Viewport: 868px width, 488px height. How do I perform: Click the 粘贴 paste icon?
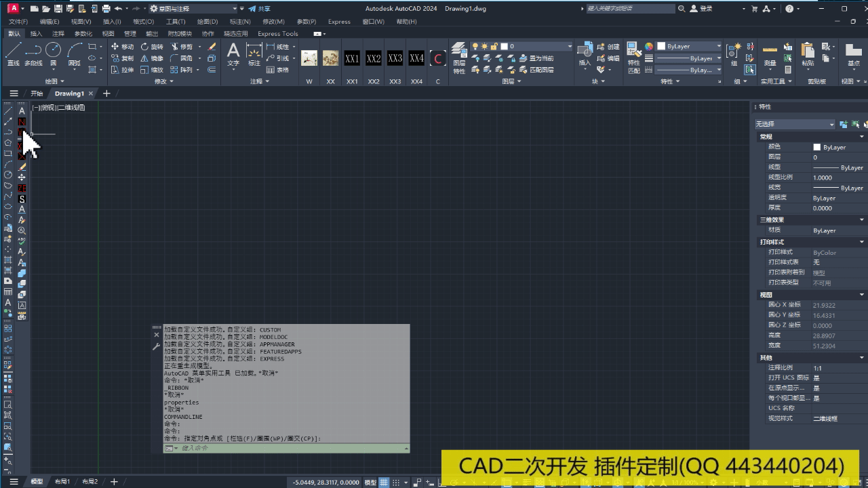click(x=807, y=54)
